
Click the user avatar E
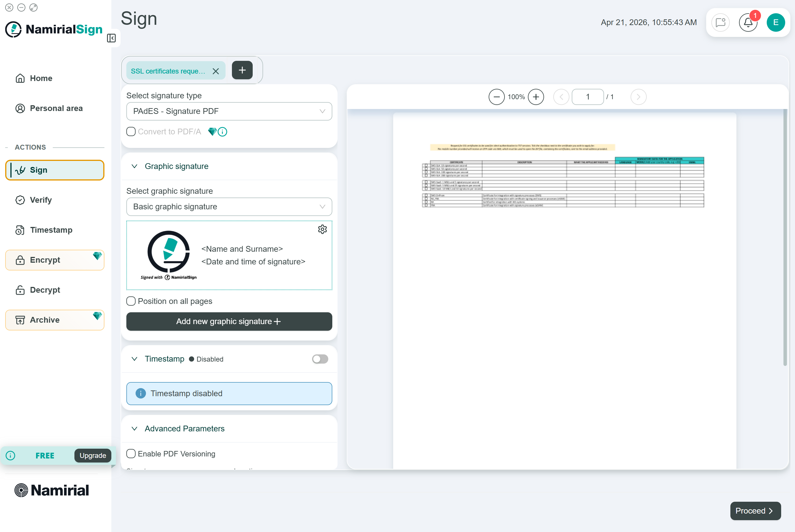point(776,22)
